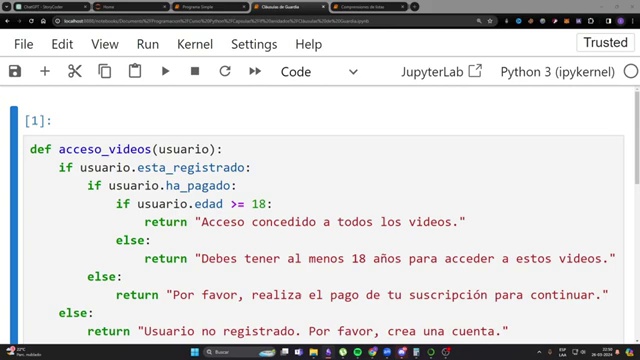Switch to ChatGPT - StoryCoder browser tab
Screen dimensions: 640x360
point(51,7)
